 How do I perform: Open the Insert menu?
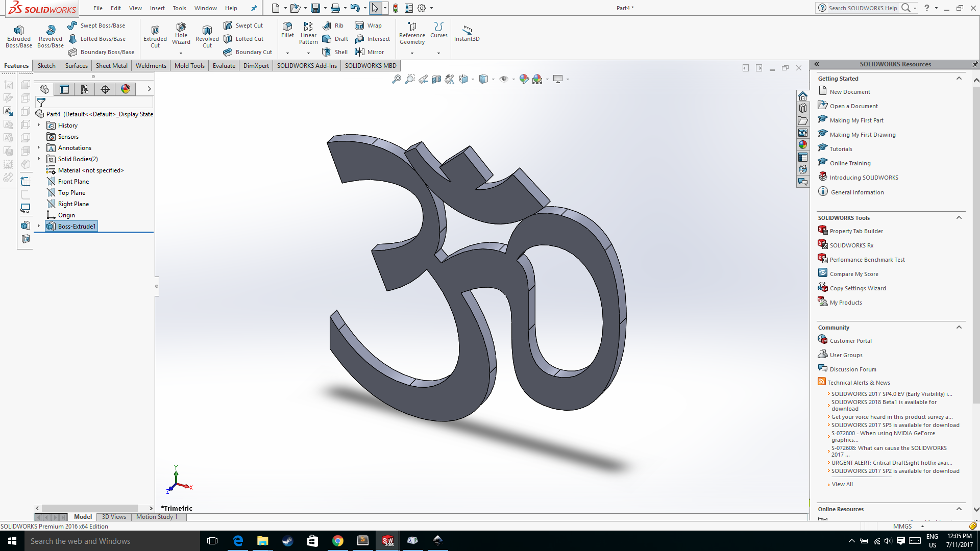[157, 8]
